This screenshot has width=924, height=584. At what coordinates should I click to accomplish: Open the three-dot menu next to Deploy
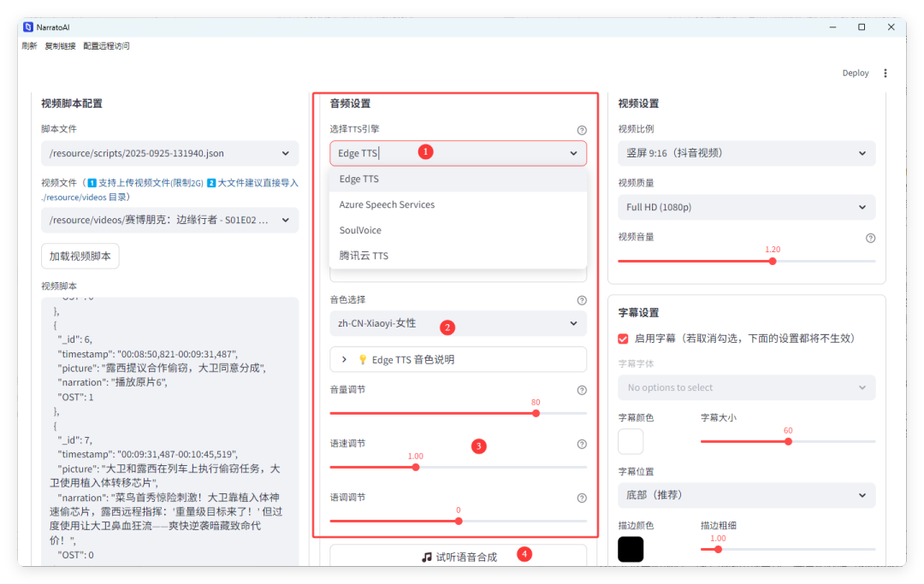click(885, 74)
